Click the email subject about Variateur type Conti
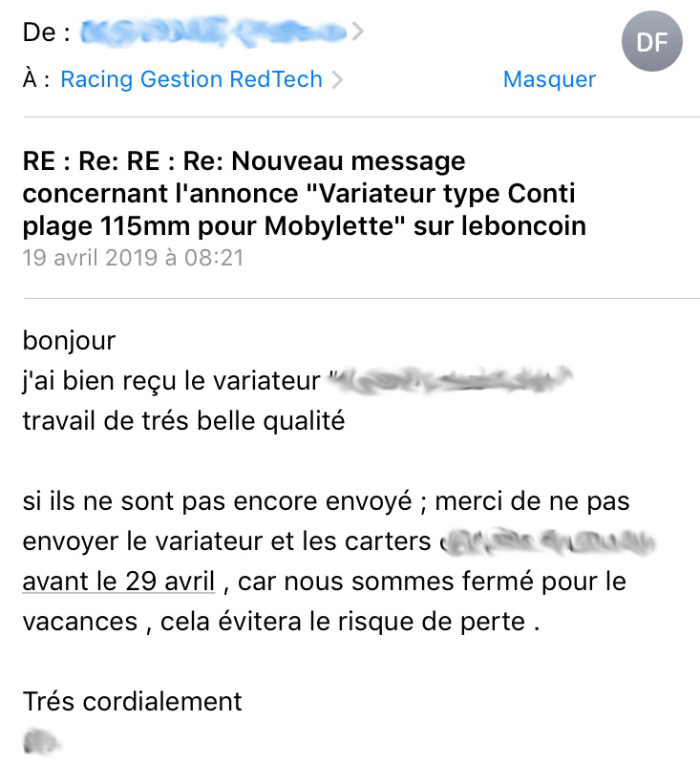The height and width of the screenshot is (784, 700). [304, 194]
